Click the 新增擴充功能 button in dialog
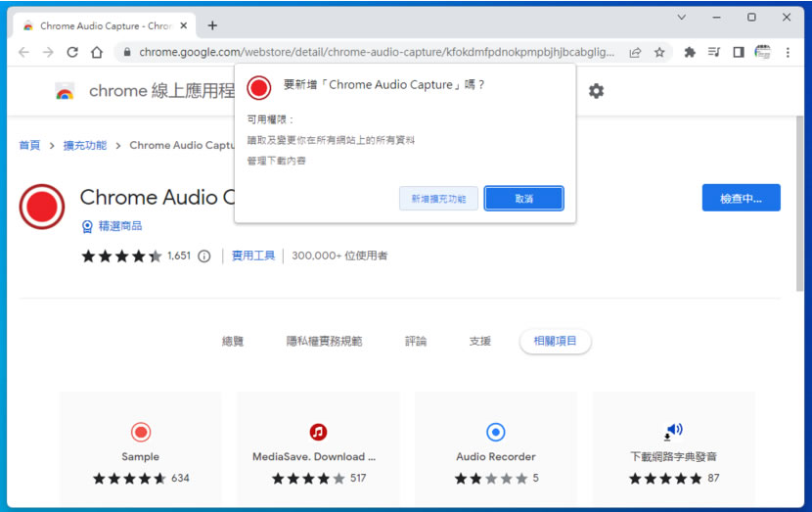The height and width of the screenshot is (512, 812). coord(438,199)
